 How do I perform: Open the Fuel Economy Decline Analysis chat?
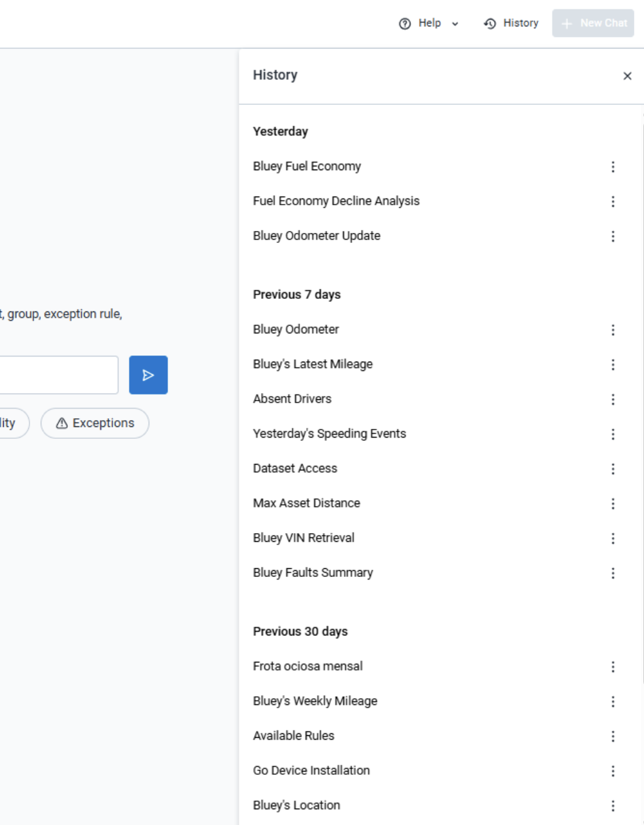[x=336, y=201]
